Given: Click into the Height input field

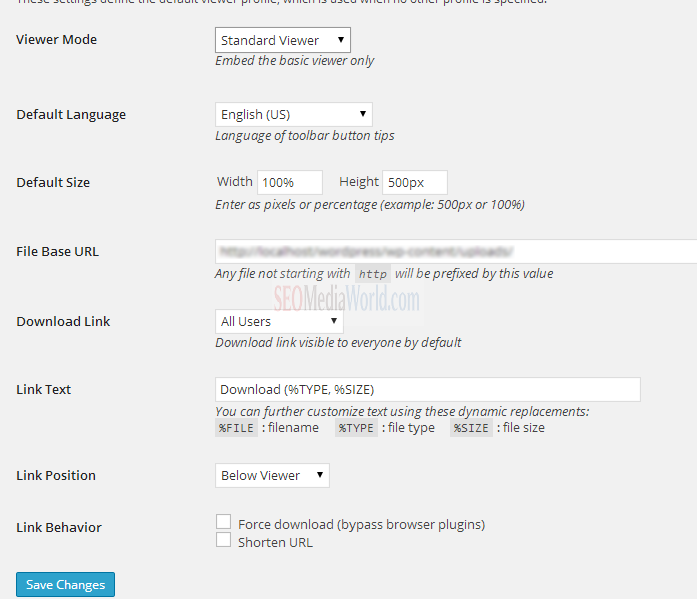Looking at the screenshot, I should tap(414, 182).
